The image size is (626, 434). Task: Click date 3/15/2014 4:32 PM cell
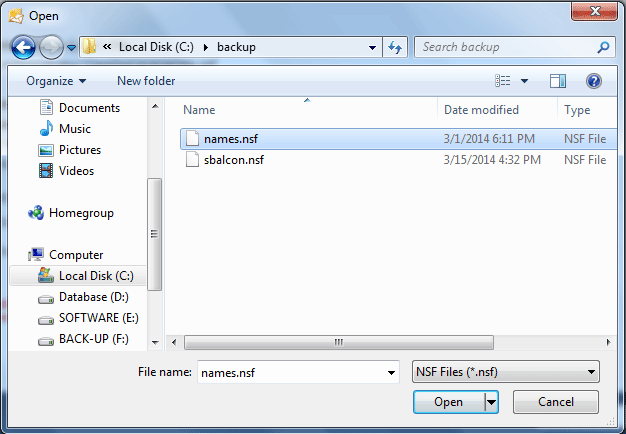coord(492,160)
